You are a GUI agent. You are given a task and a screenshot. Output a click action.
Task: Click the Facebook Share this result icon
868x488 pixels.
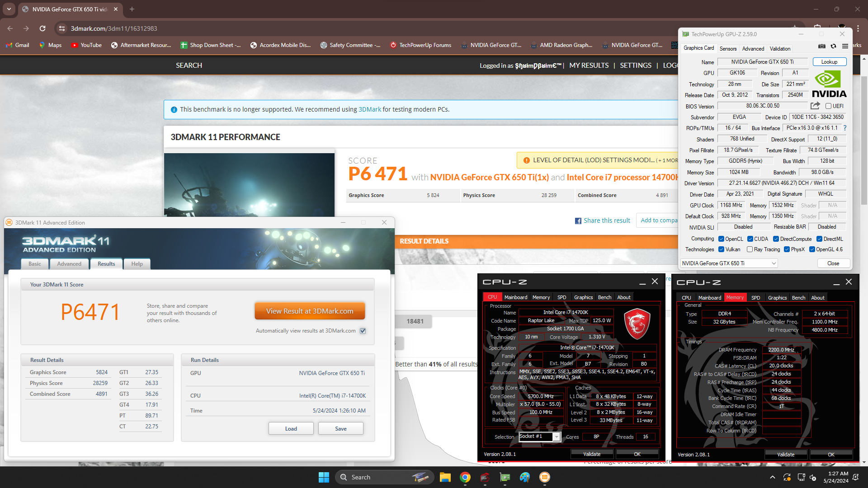point(578,221)
